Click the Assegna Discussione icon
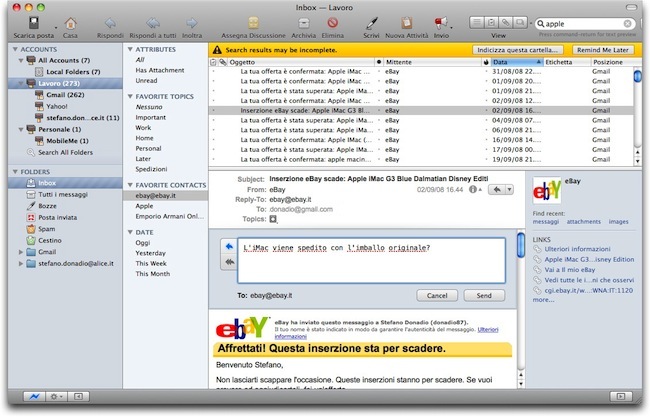This screenshot has width=650, height=417. [253, 23]
